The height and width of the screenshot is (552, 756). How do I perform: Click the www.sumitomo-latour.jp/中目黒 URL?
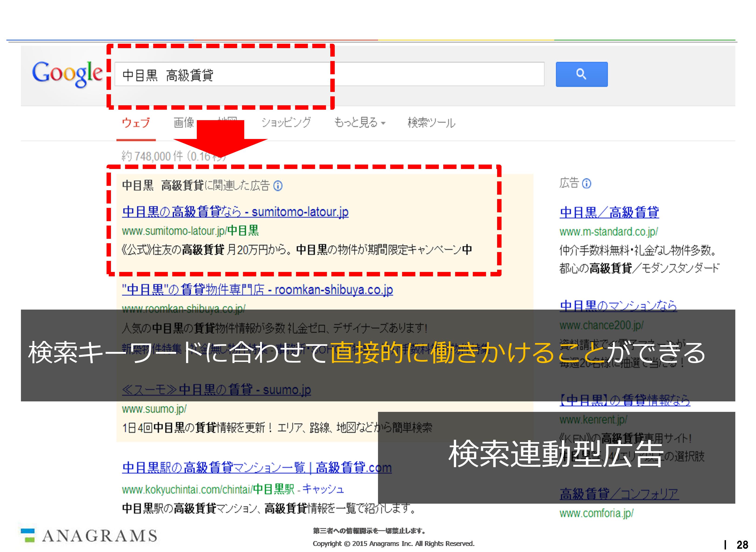coord(190,231)
